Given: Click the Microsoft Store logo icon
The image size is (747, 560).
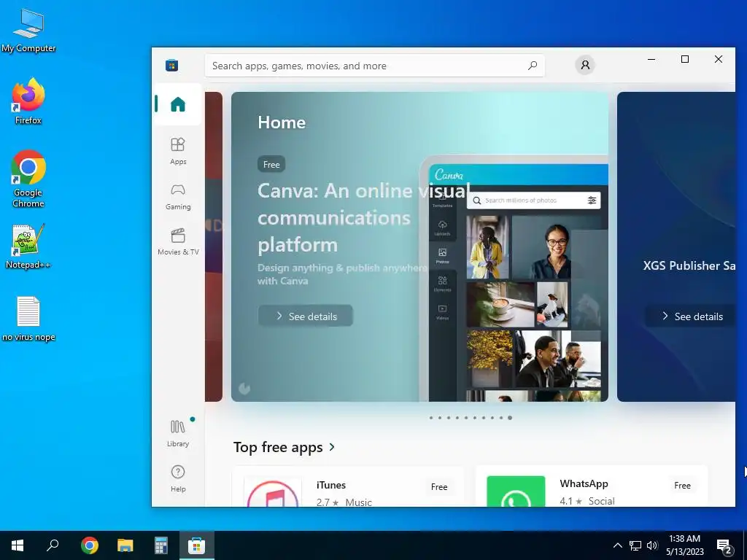Looking at the screenshot, I should pyautogui.click(x=172, y=65).
